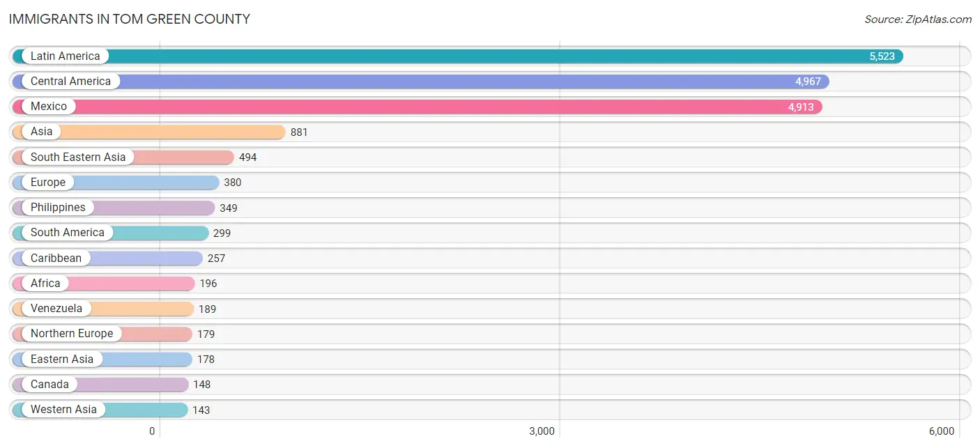This screenshot has width=980, height=448.
Task: Select the Asia label
Action: click(41, 132)
